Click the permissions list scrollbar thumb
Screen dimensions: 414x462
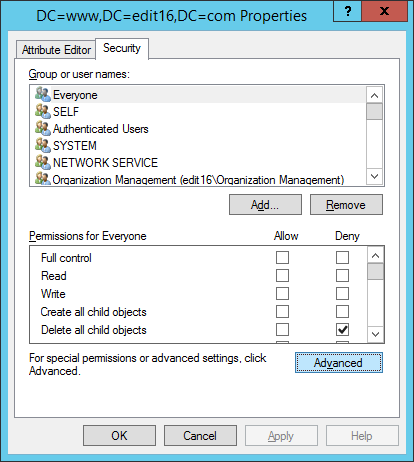(x=375, y=271)
